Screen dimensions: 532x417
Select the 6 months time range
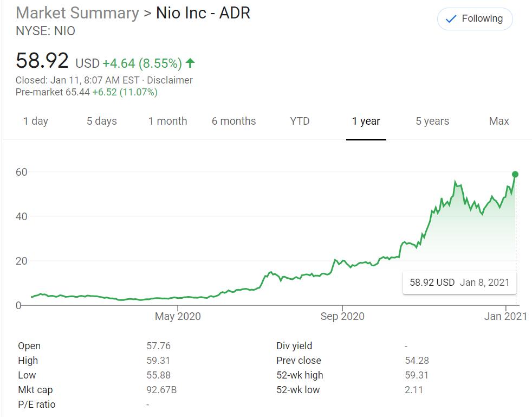click(x=234, y=121)
